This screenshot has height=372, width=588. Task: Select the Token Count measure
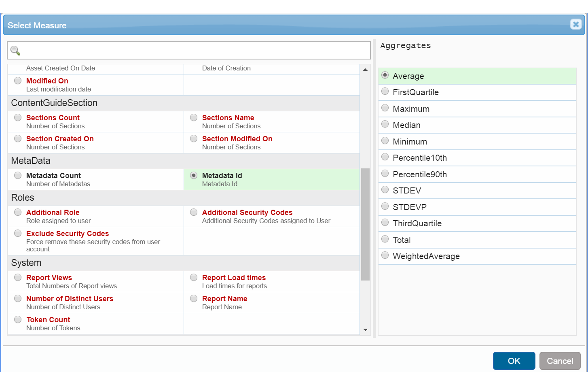coord(18,319)
